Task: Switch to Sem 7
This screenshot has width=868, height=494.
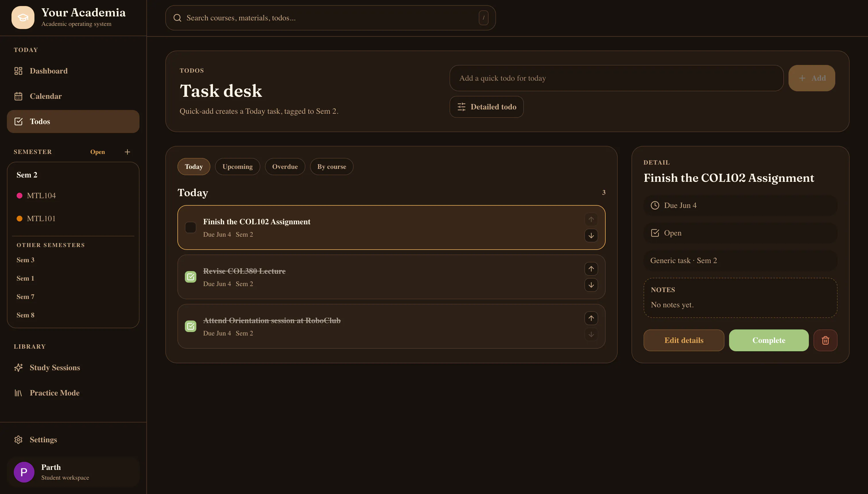Action: click(x=26, y=296)
